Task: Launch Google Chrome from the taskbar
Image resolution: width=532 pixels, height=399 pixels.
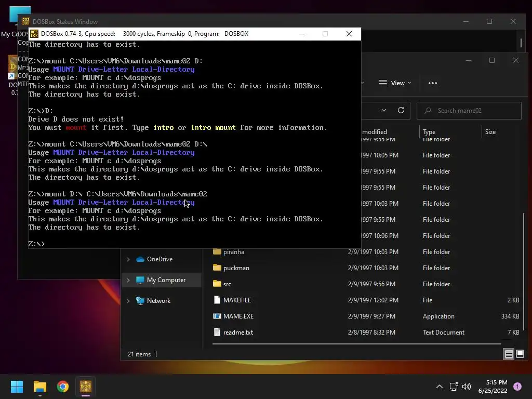Action: 63,387
